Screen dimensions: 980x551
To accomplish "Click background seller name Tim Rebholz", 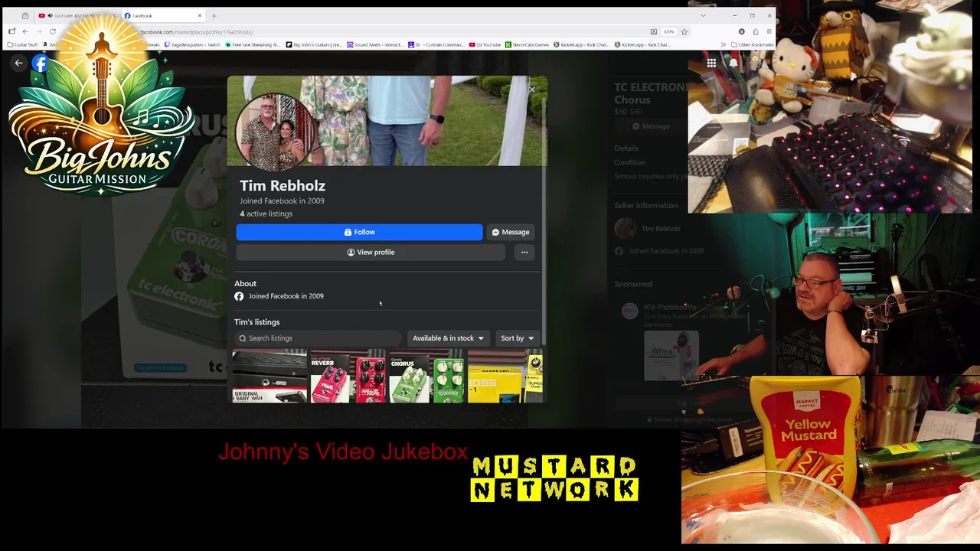I will [661, 228].
